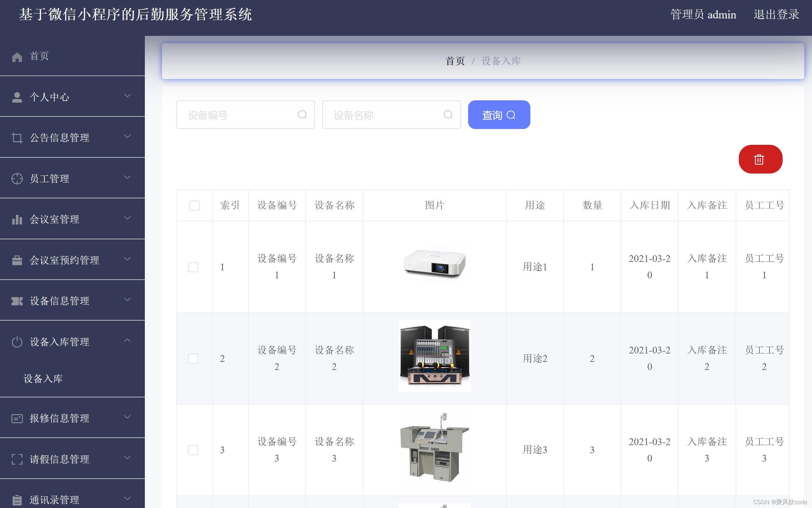Check the checkbox for row index 2

click(193, 358)
